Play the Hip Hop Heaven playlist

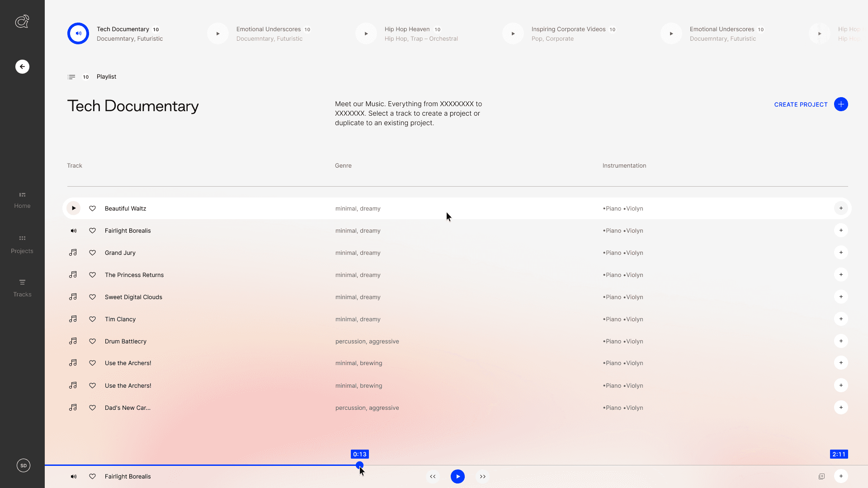pyautogui.click(x=366, y=34)
